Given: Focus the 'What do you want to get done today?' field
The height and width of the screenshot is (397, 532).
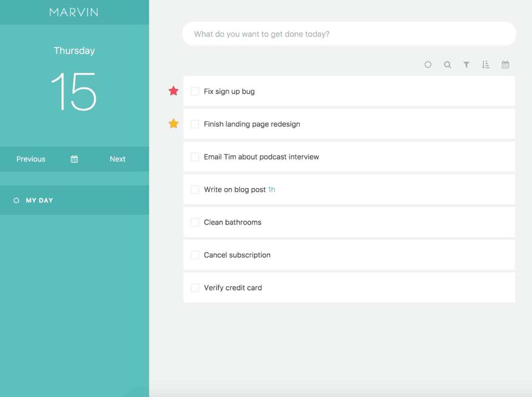Looking at the screenshot, I should 349,34.
